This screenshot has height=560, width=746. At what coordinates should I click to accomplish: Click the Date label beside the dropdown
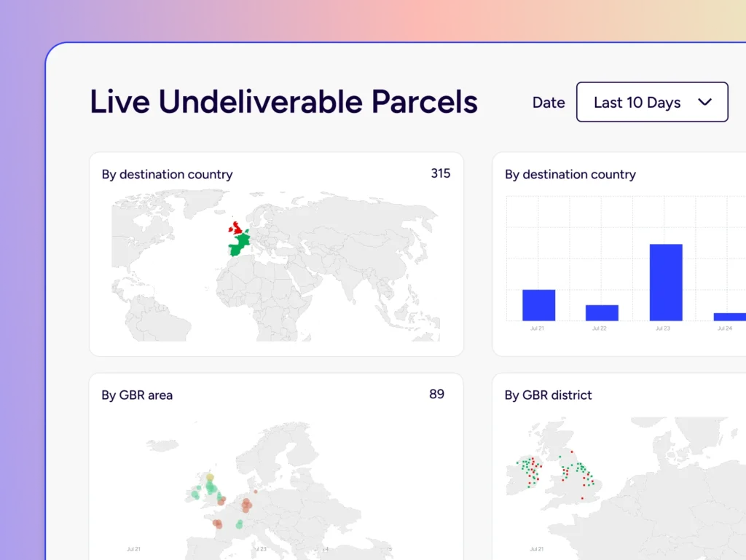pyautogui.click(x=549, y=103)
